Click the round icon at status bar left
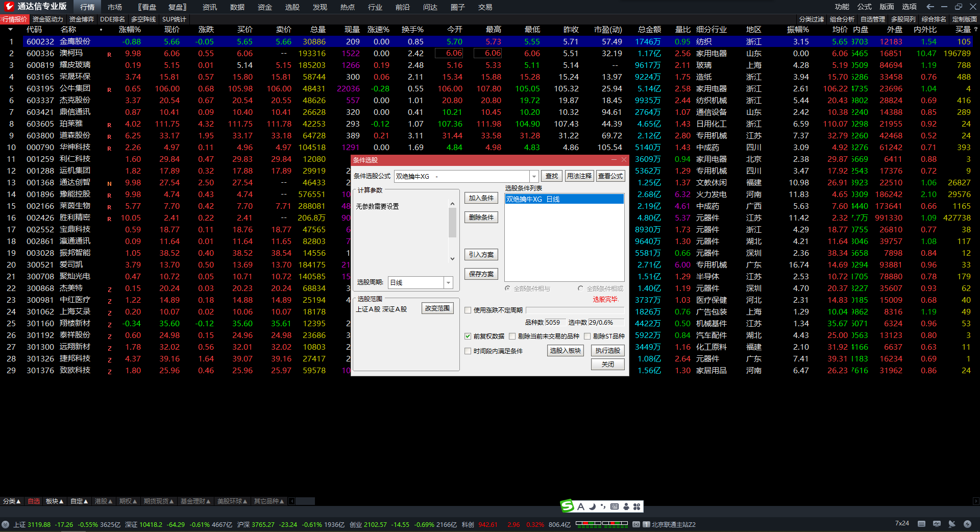The width and height of the screenshot is (980, 532). (x=5, y=524)
